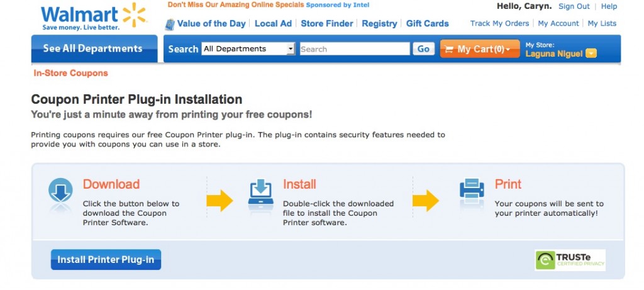Click the Download arrow circle icon
This screenshot has height=290, width=644.
(60, 191)
